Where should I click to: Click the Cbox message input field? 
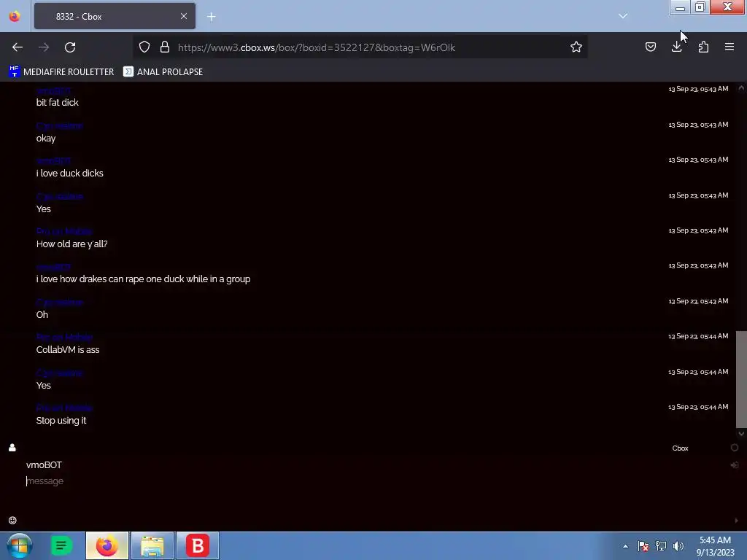(x=371, y=481)
